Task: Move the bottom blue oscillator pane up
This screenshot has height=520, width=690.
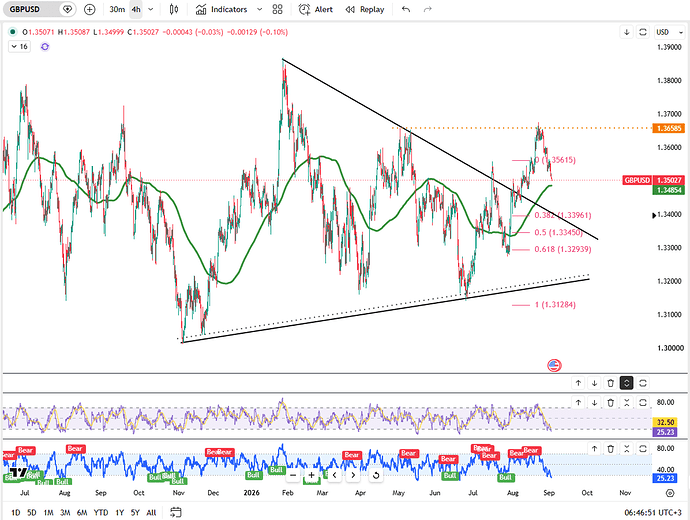Action: pos(595,448)
